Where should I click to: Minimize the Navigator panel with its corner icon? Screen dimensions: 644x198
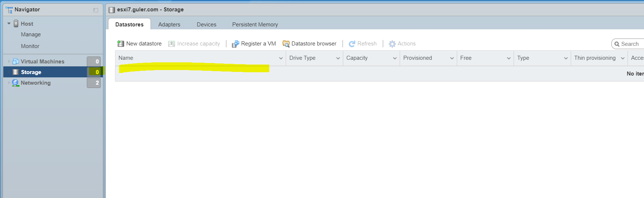96,10
